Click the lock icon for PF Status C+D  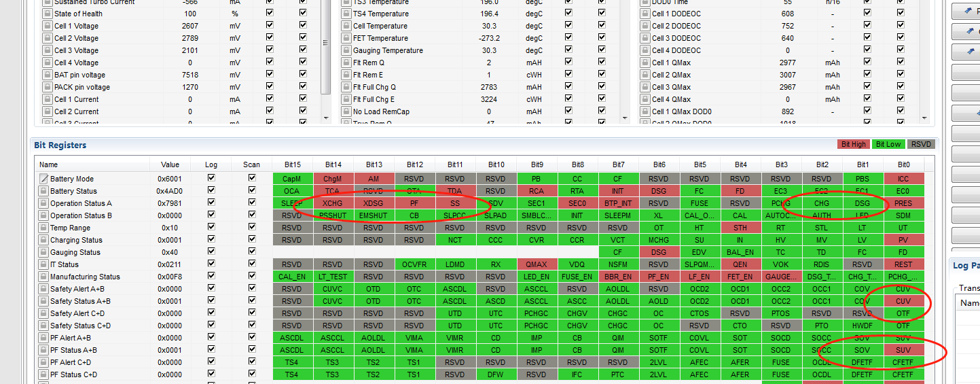[x=44, y=374]
